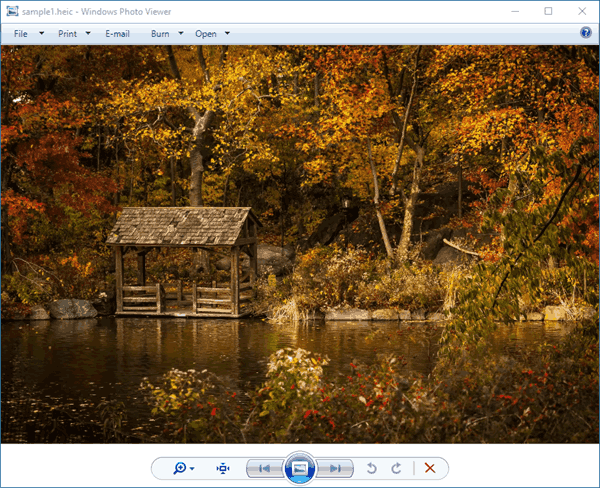
Task: Start the slide show
Action: pyautogui.click(x=300, y=468)
